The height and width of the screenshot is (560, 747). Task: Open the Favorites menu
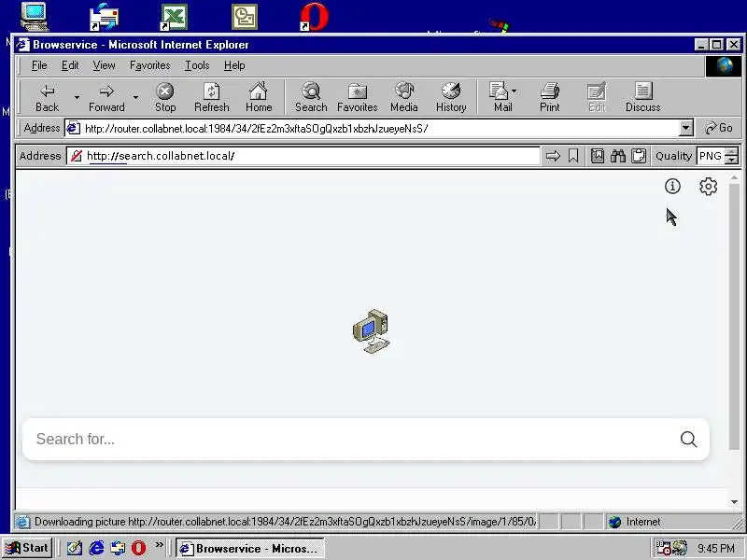coord(149,65)
